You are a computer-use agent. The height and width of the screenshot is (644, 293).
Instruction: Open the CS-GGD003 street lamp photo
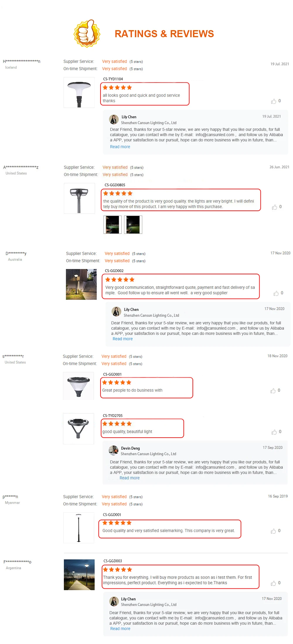79,575
